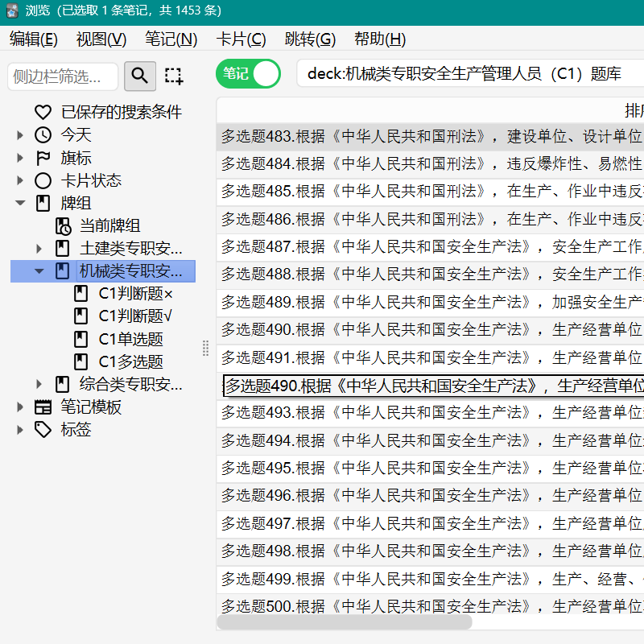Activate the sidebar selection tool icon

pyautogui.click(x=173, y=76)
